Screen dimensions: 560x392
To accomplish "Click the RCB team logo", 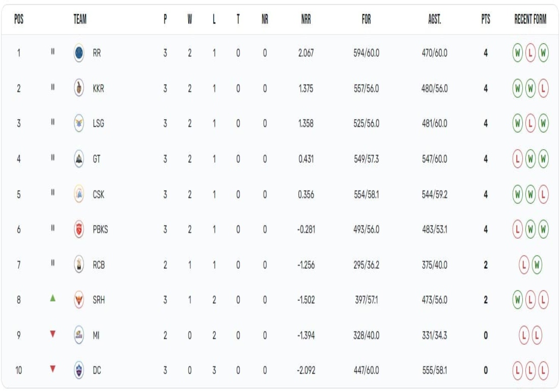I will (x=79, y=265).
